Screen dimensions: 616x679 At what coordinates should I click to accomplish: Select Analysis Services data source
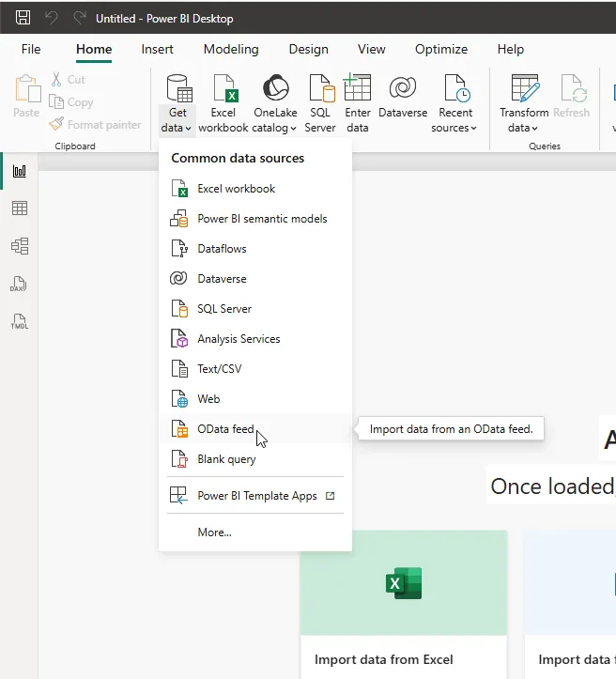click(255, 339)
